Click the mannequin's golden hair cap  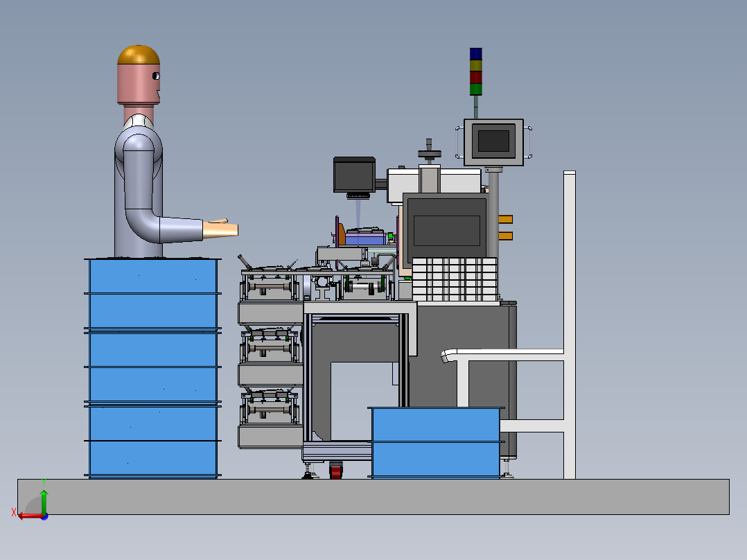tap(139, 55)
